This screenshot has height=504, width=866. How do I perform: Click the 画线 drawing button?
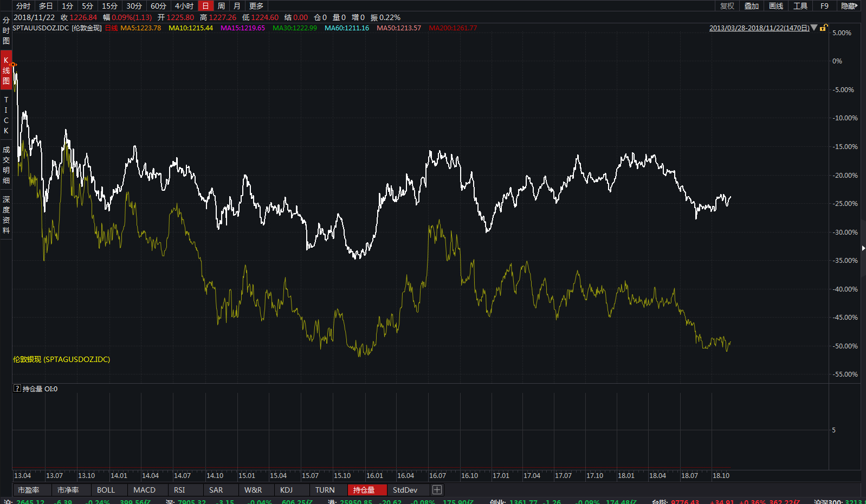click(x=776, y=6)
